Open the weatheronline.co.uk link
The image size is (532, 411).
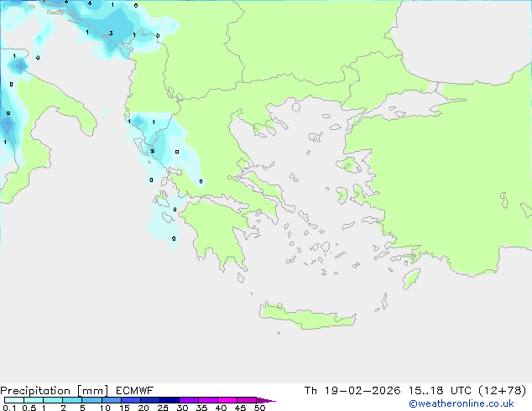(462, 403)
